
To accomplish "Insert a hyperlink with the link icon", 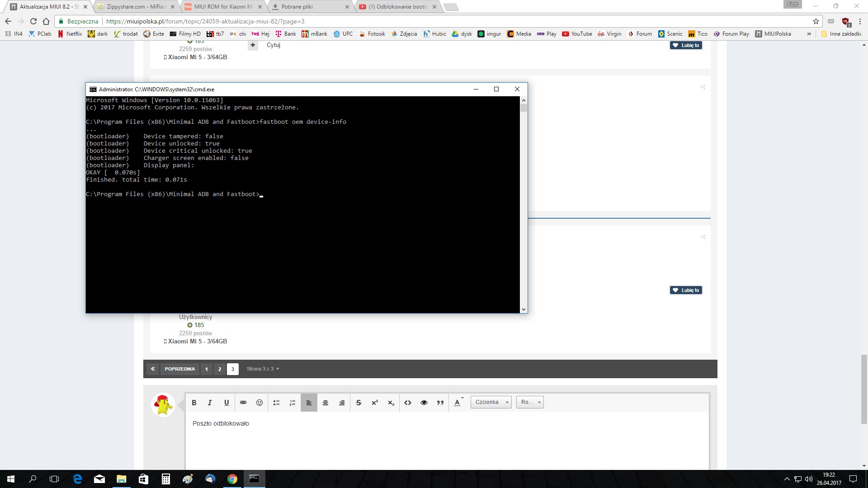I will click(243, 403).
